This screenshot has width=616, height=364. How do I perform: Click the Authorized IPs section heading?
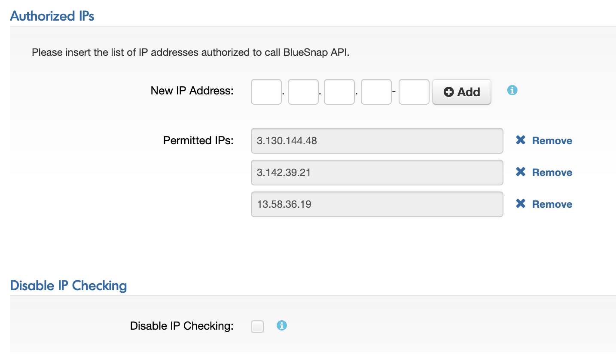tap(52, 16)
